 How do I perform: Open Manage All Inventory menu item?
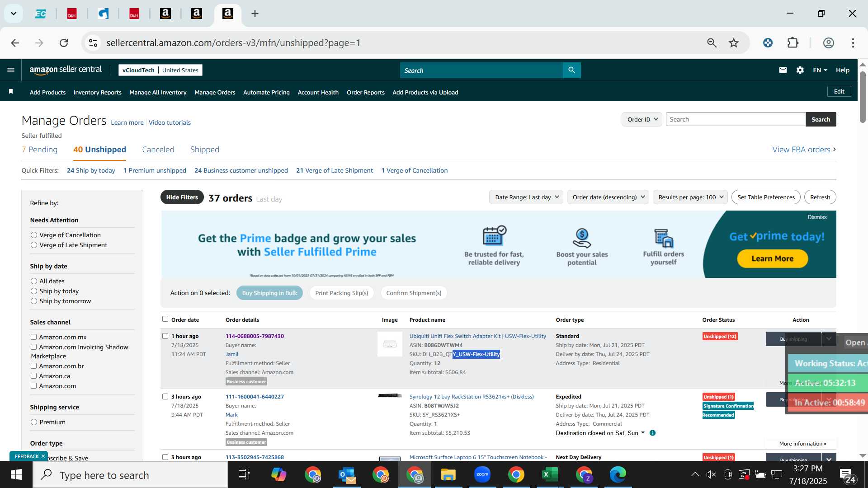158,92
